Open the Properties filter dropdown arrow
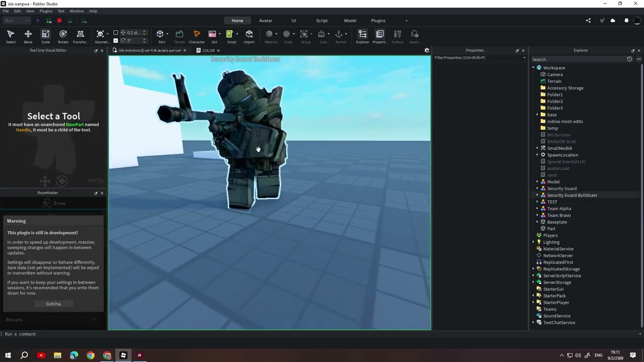 coord(524,58)
